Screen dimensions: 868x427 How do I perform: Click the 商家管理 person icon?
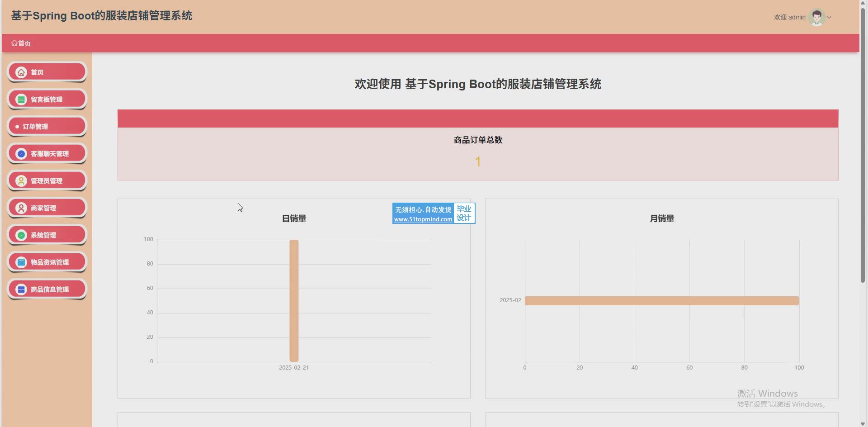tap(21, 208)
